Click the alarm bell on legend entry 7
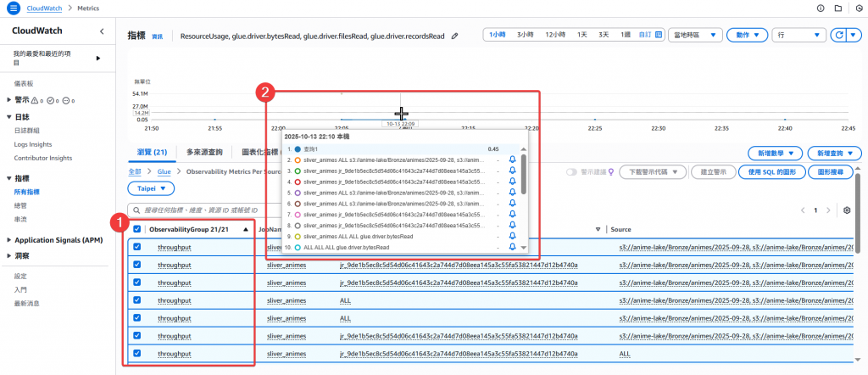The height and width of the screenshot is (375, 868). click(x=512, y=215)
